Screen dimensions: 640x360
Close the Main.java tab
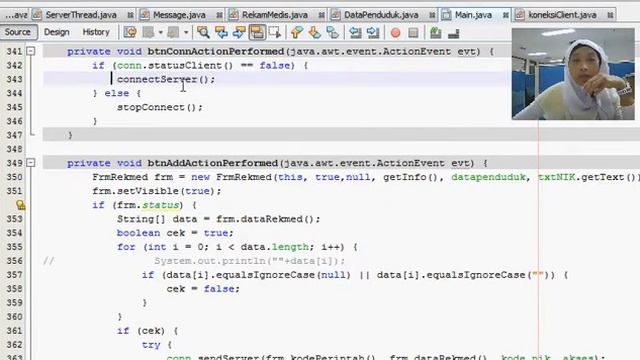coord(506,15)
